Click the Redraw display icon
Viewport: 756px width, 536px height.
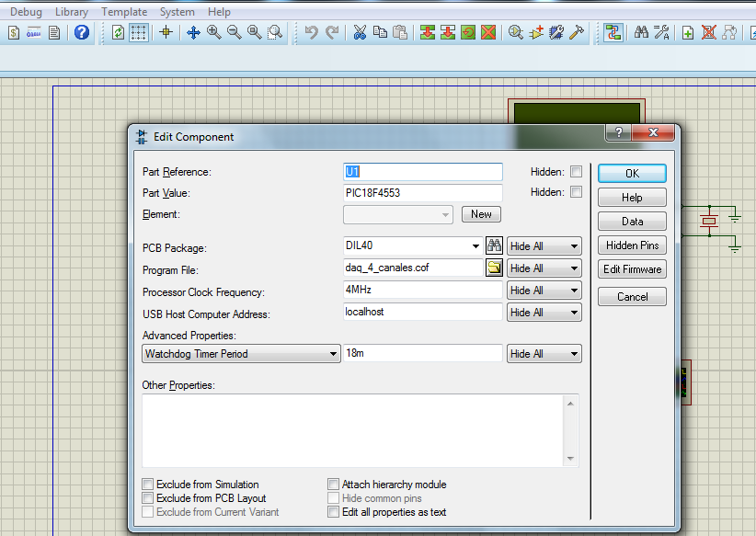(118, 33)
